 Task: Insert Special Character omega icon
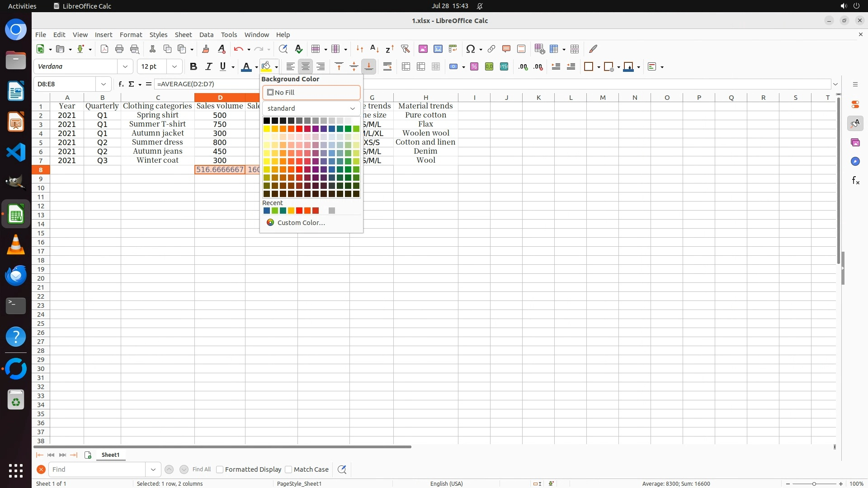click(x=470, y=49)
